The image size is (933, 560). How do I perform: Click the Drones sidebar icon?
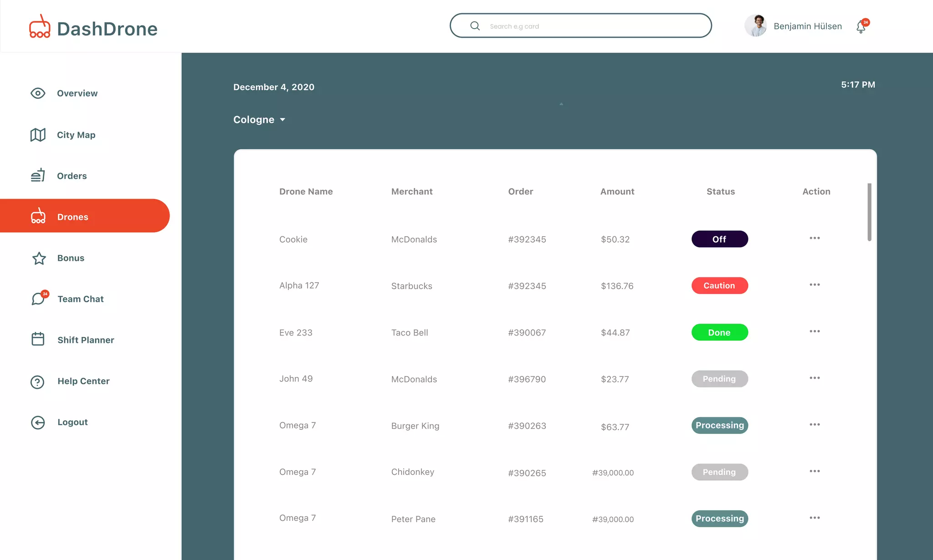point(38,216)
